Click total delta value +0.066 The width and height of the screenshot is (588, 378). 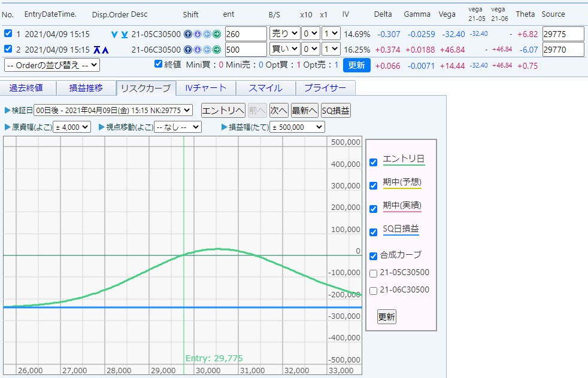pos(388,66)
